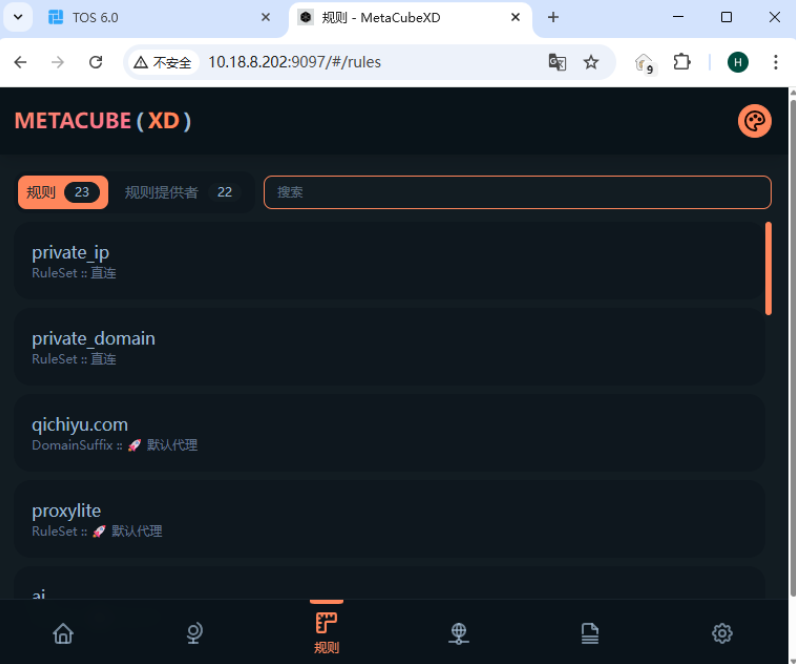The height and width of the screenshot is (664, 796).
Task: Click DomainSuffix 默认代理 text
Action: click(x=115, y=445)
